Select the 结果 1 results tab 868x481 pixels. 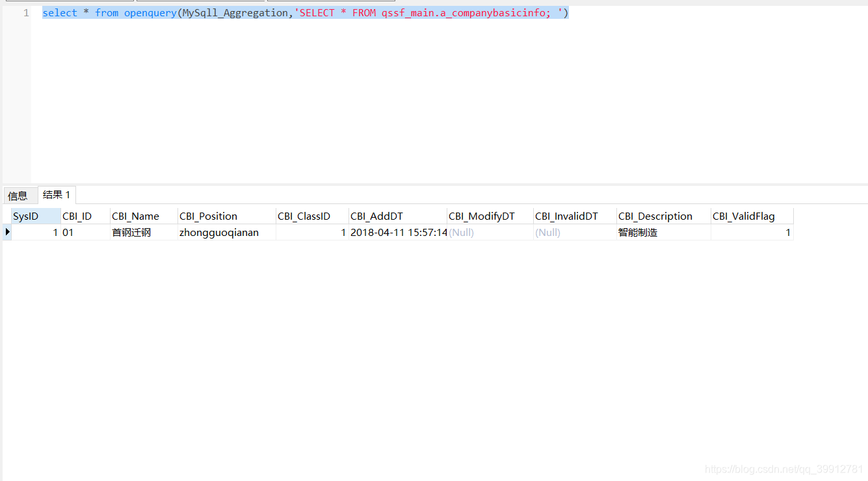[56, 194]
